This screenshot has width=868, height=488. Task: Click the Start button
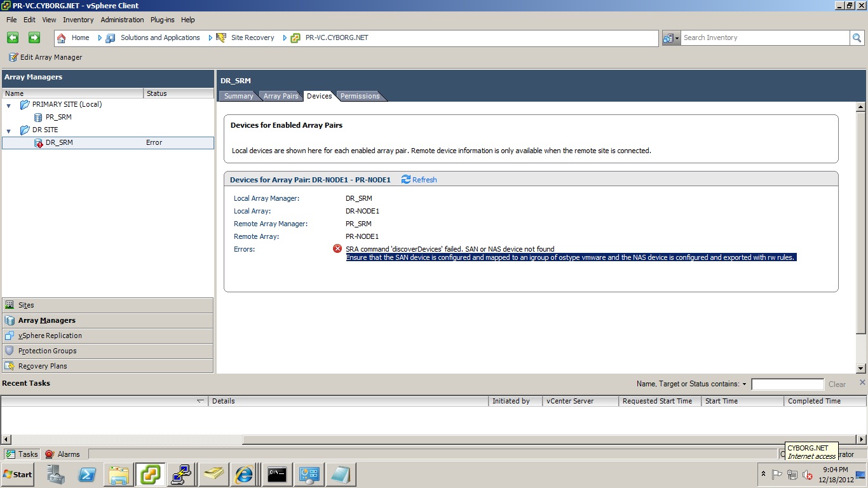point(18,475)
